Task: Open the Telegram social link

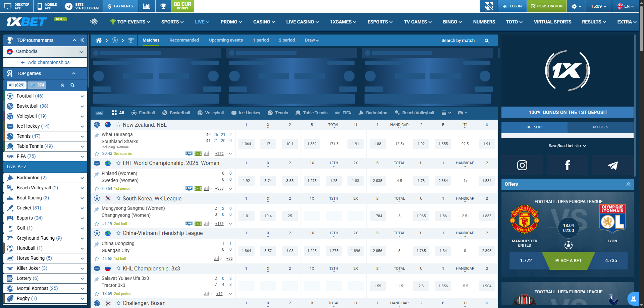Action: tap(612, 165)
